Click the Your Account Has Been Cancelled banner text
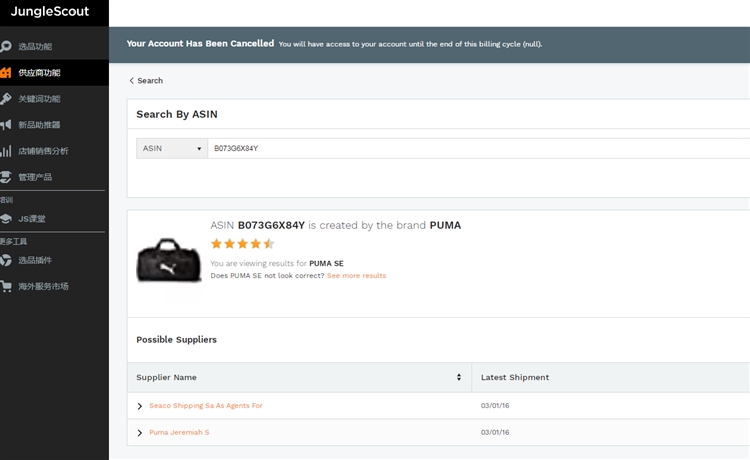750x460 pixels. 200,44
